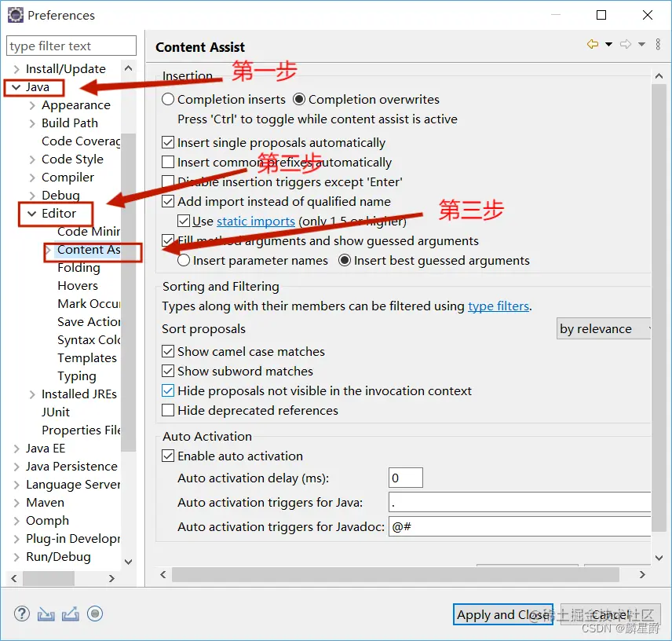This screenshot has height=641, width=672.
Task: Click the type filter text box
Action: tap(71, 46)
